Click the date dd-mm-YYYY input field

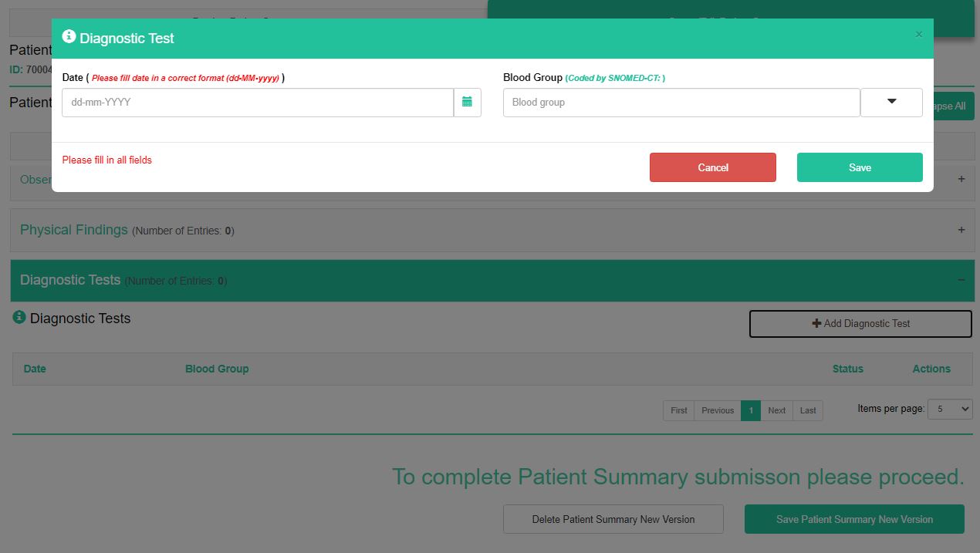click(x=257, y=102)
